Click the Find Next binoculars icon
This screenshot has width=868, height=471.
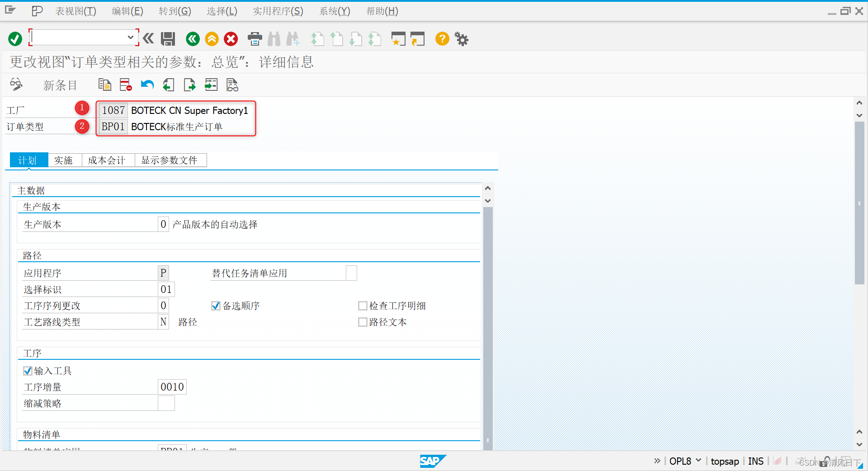coord(293,39)
